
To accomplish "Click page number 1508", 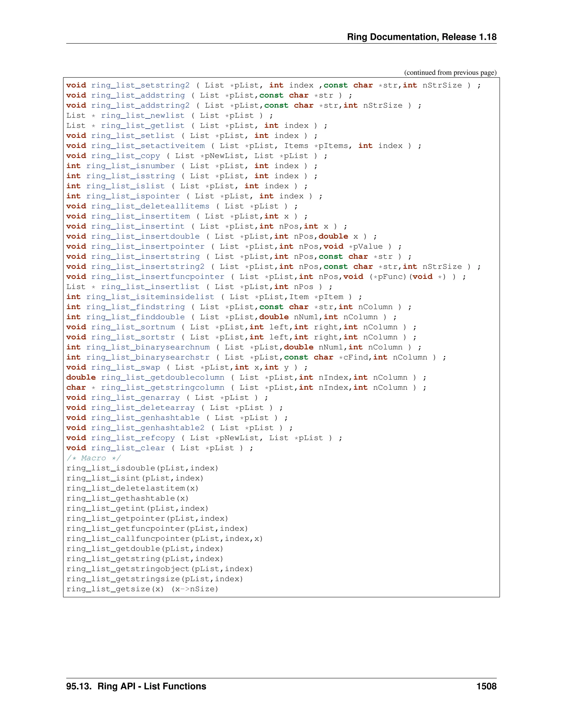I will pos(487,687).
